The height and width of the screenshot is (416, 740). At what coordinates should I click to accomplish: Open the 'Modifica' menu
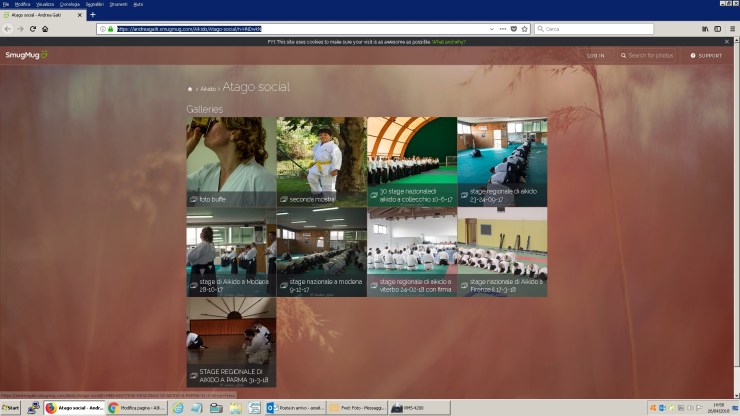tap(22, 4)
